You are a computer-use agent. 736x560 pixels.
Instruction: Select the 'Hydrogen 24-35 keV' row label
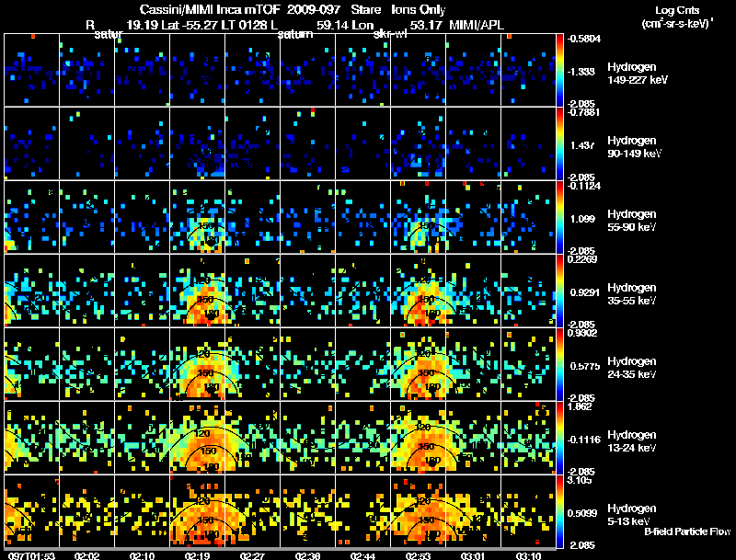click(x=632, y=368)
